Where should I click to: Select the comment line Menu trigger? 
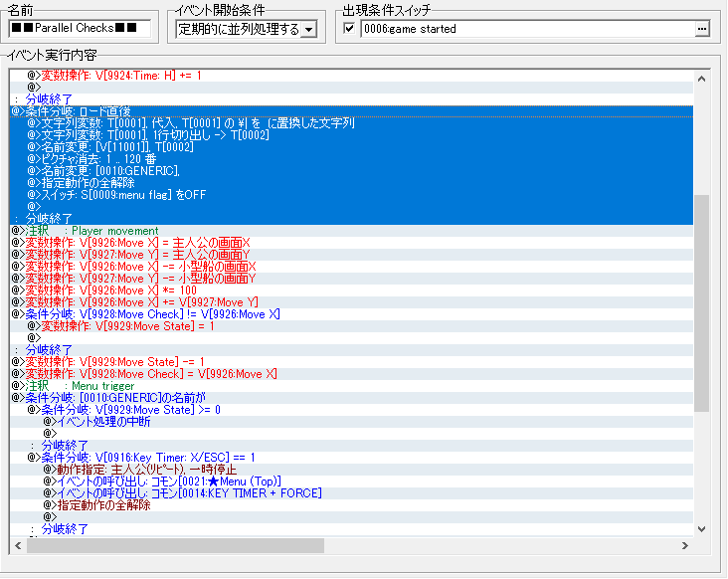coord(351,386)
